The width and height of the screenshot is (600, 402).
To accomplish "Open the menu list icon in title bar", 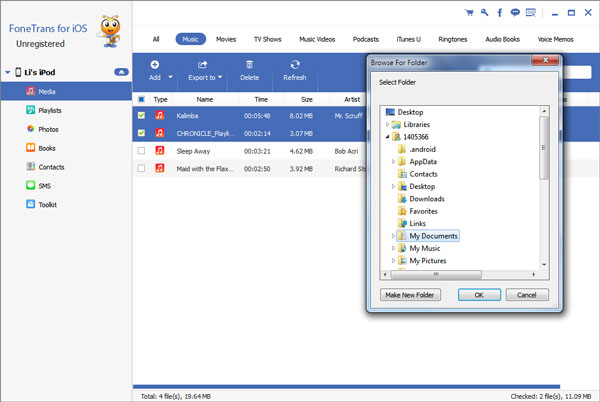I will tap(531, 13).
